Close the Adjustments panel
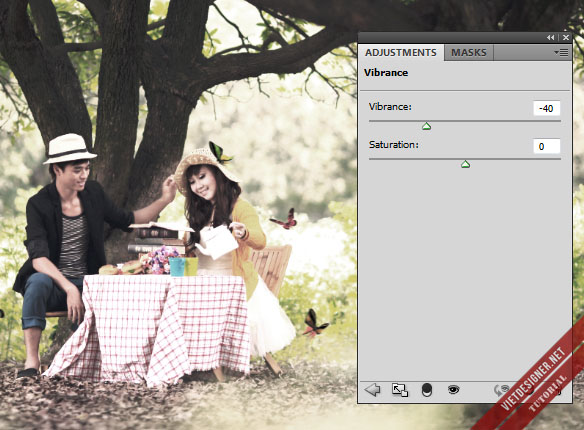 click(566, 37)
